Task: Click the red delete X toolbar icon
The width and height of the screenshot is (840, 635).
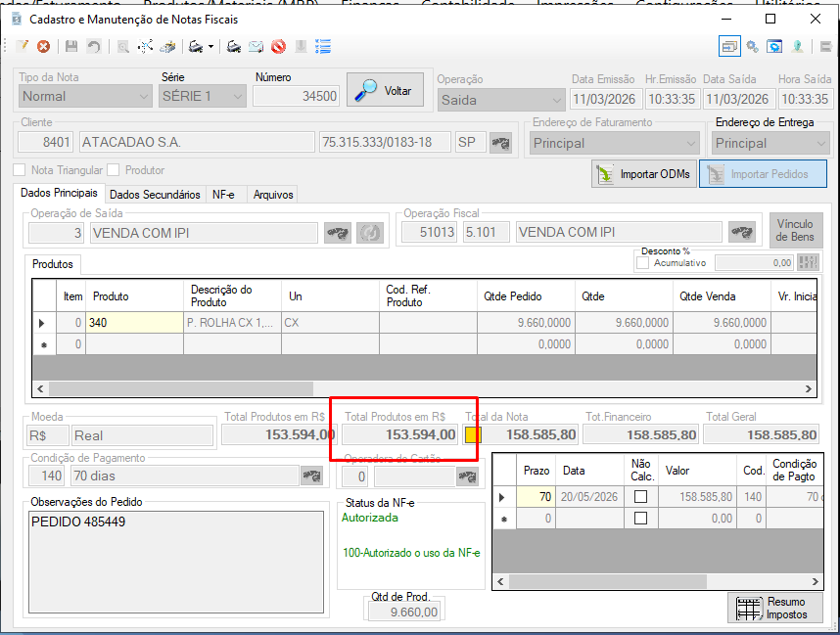Action: click(x=43, y=47)
